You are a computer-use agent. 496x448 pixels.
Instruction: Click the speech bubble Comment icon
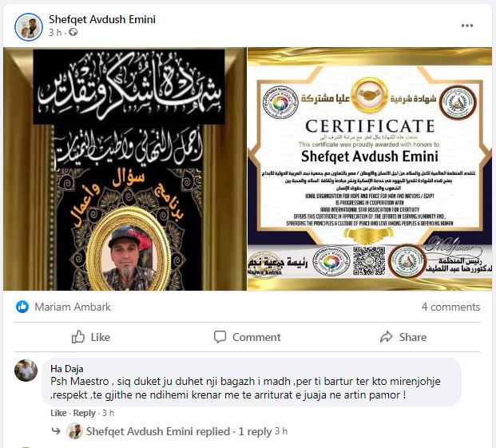pos(220,337)
